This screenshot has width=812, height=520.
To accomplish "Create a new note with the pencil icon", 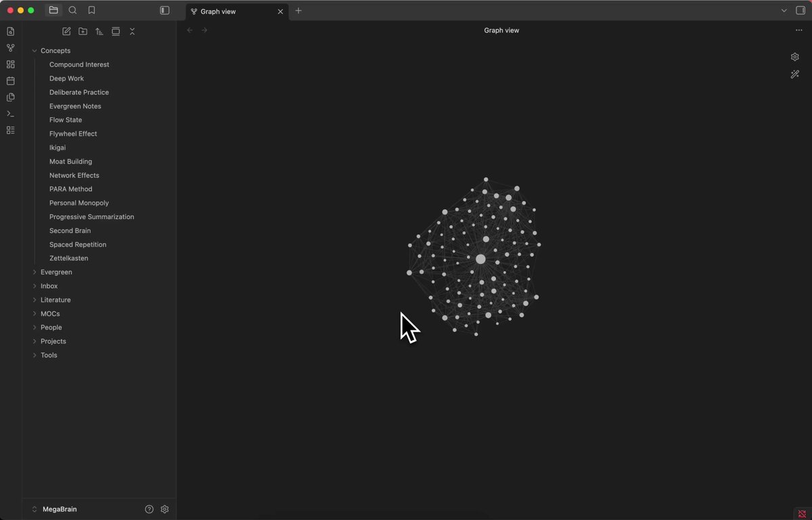I will (66, 31).
